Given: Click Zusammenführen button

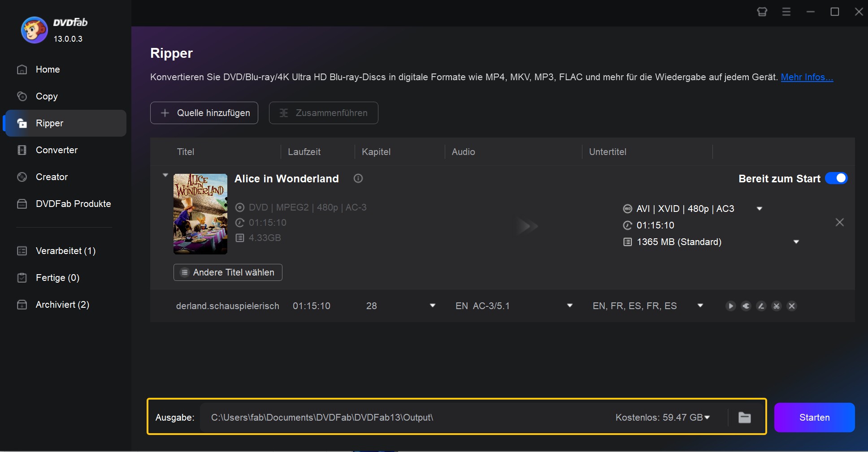Looking at the screenshot, I should click(323, 113).
